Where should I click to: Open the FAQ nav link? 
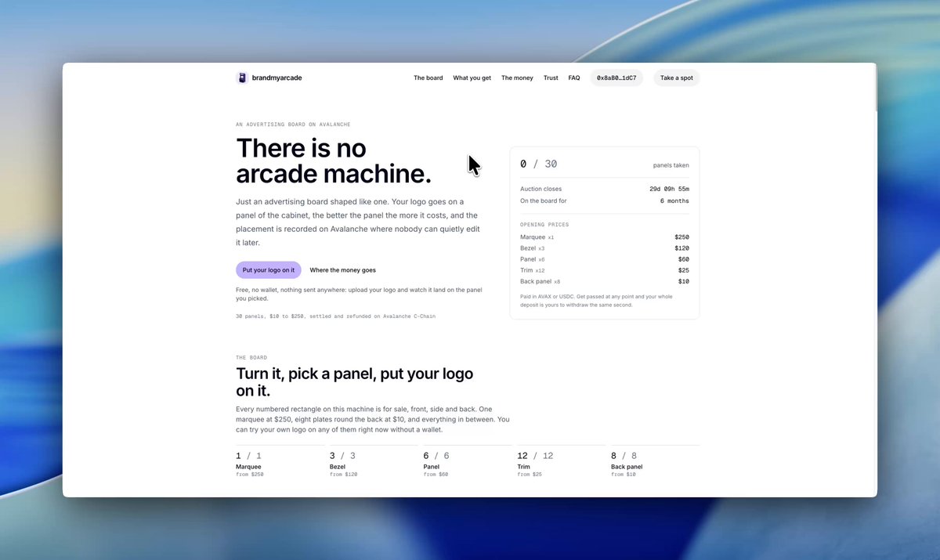tap(574, 78)
